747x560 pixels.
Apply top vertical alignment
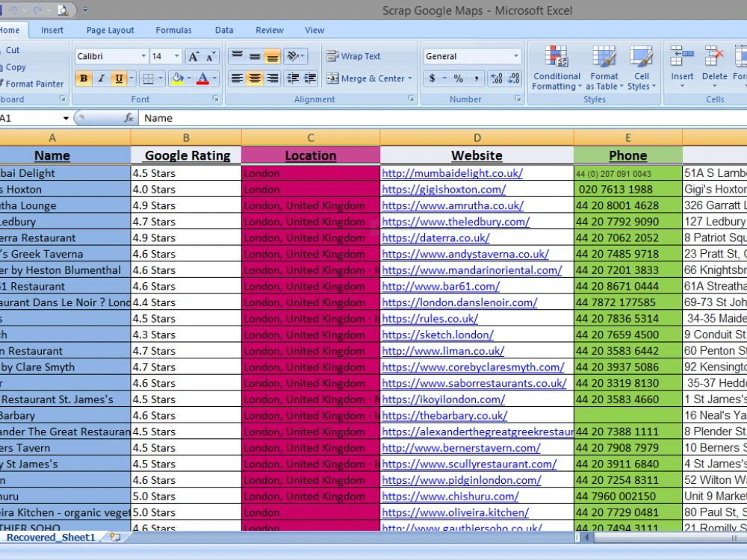tap(237, 56)
